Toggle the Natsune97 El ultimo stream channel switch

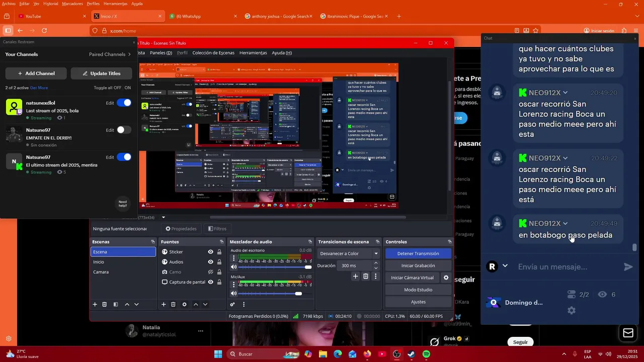(124, 157)
